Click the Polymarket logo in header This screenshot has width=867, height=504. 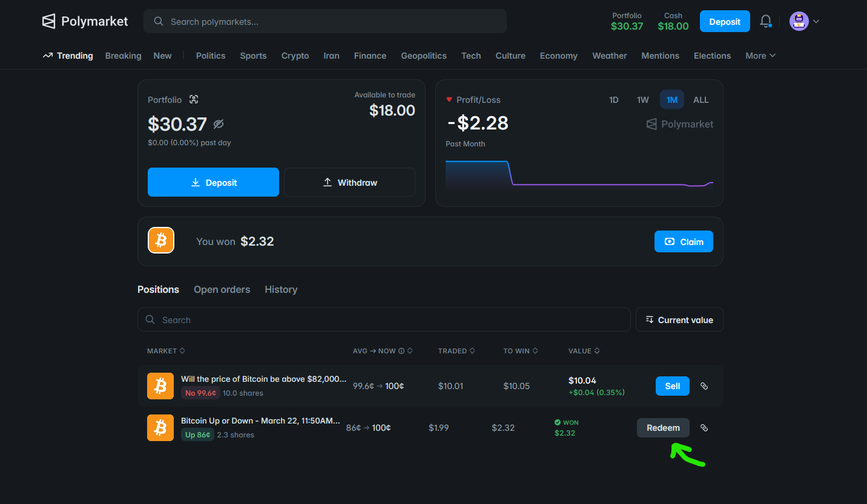85,22
